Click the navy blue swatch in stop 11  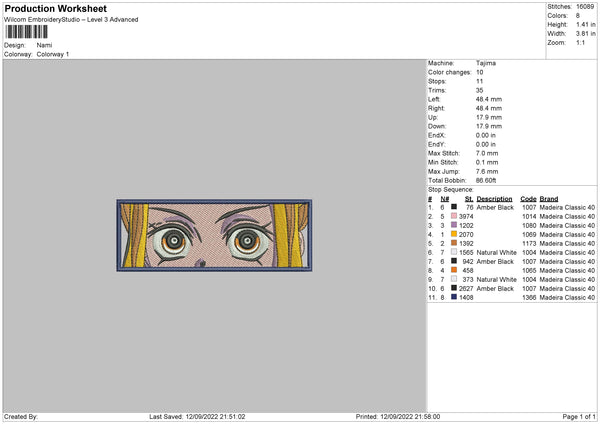pyautogui.click(x=454, y=297)
